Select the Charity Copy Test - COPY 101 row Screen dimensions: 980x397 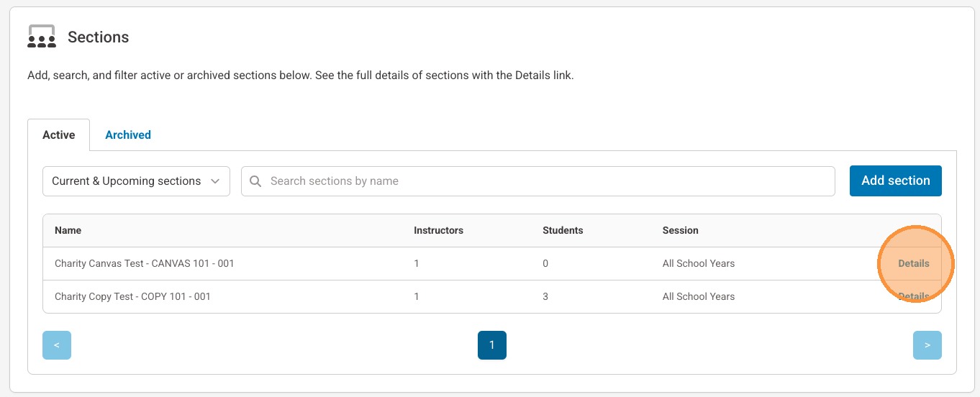tap(132, 296)
